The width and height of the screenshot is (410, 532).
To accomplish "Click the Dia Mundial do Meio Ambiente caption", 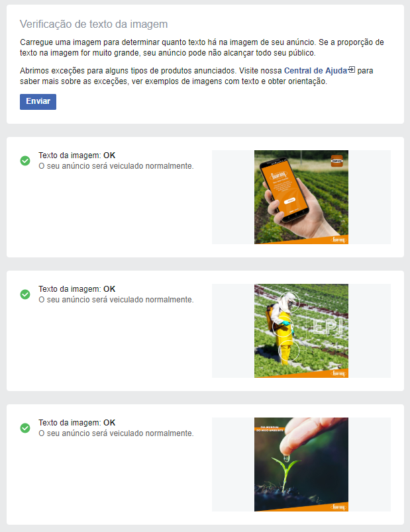I will click(x=270, y=429).
